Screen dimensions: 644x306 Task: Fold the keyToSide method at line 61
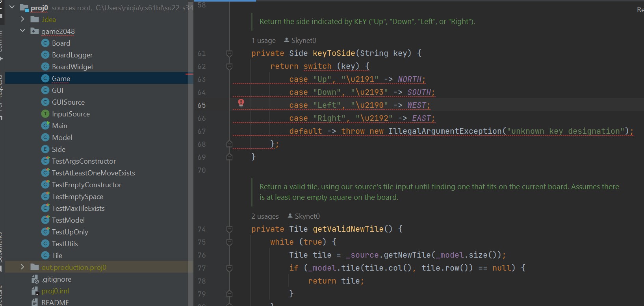click(229, 53)
